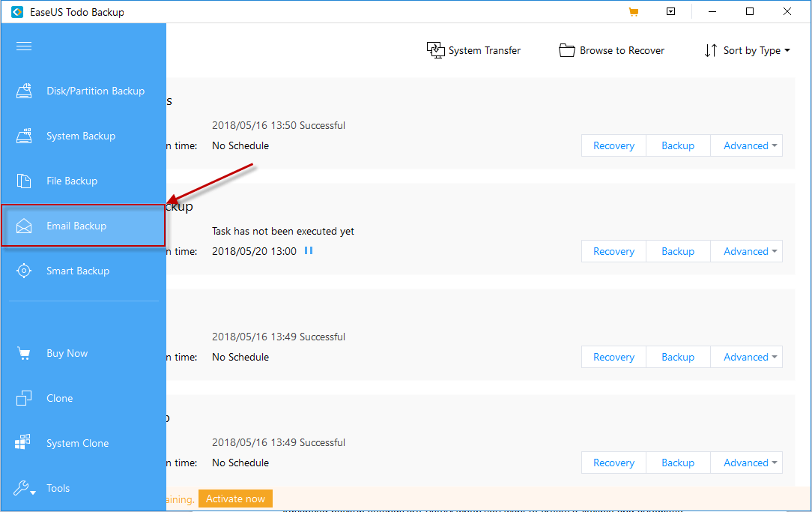This screenshot has width=812, height=512.
Task: Click Backup for the not-yet-executed task
Action: coord(678,251)
